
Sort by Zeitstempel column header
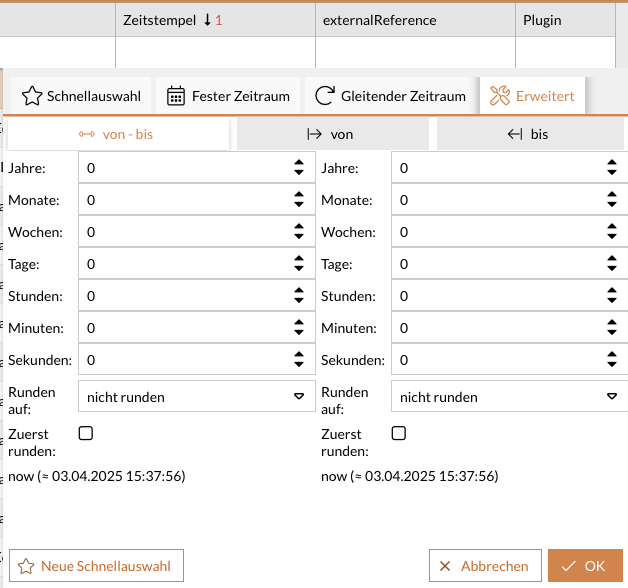pos(215,20)
